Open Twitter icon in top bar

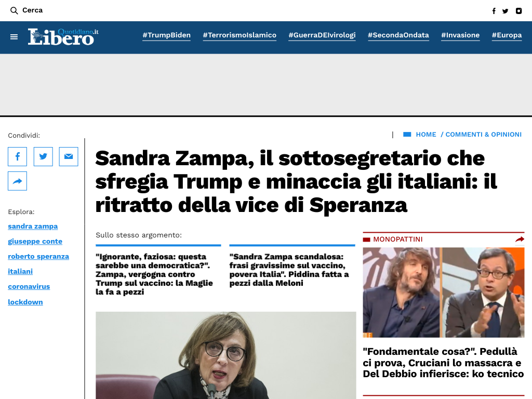(505, 11)
